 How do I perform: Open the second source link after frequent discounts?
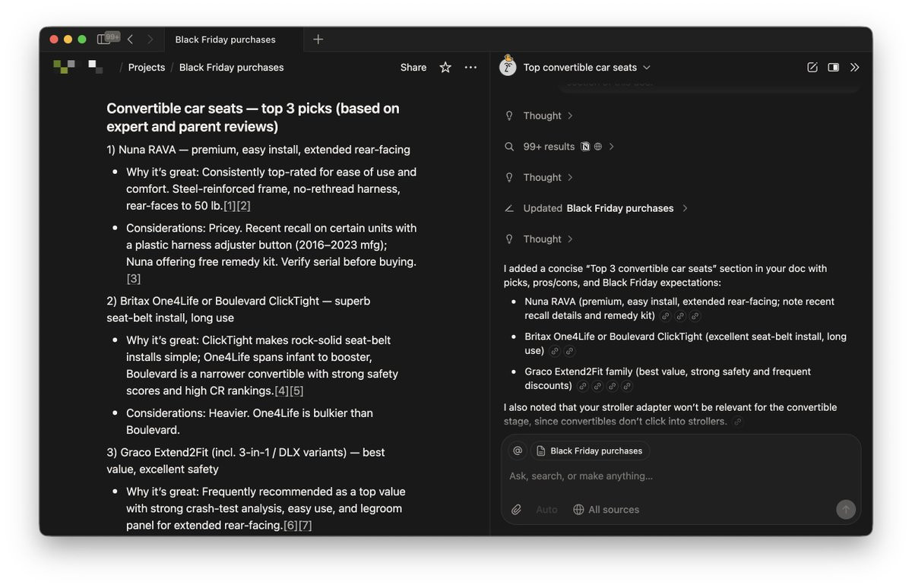point(597,386)
